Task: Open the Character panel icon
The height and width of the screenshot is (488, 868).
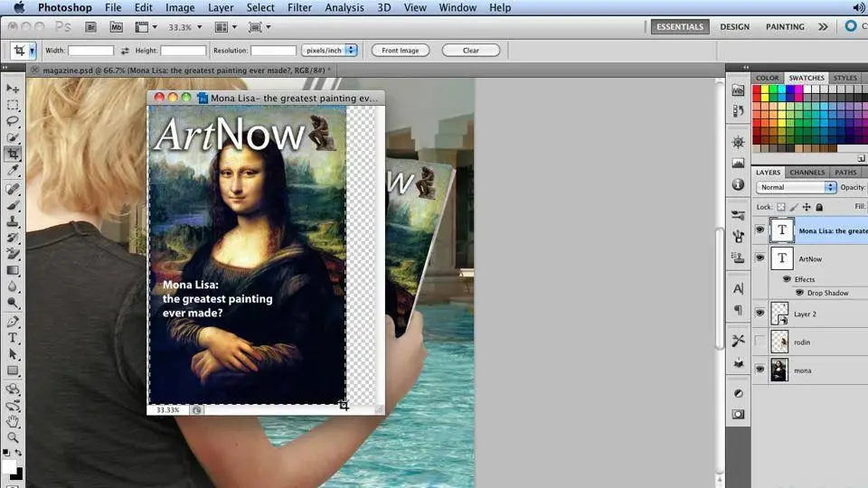Action: pos(738,289)
